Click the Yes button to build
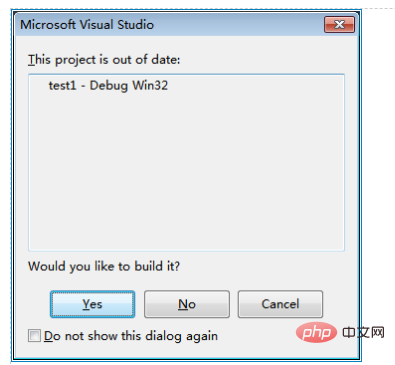The image size is (395, 365). click(92, 304)
